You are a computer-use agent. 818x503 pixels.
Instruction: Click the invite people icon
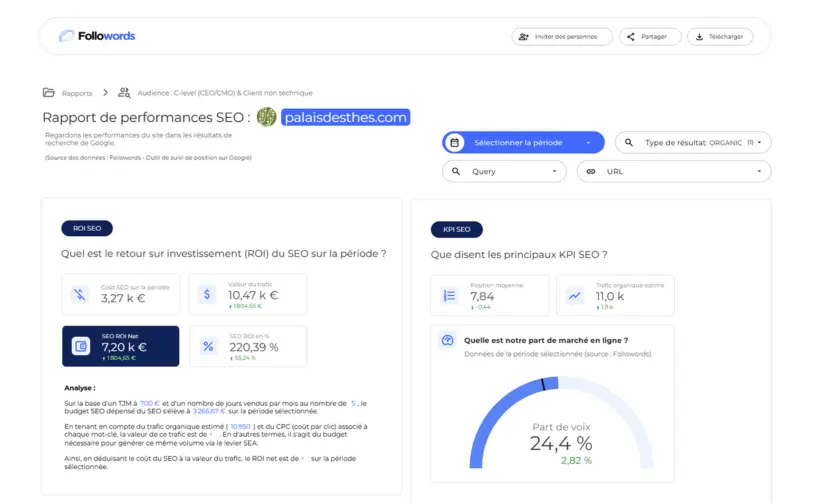pyautogui.click(x=523, y=37)
